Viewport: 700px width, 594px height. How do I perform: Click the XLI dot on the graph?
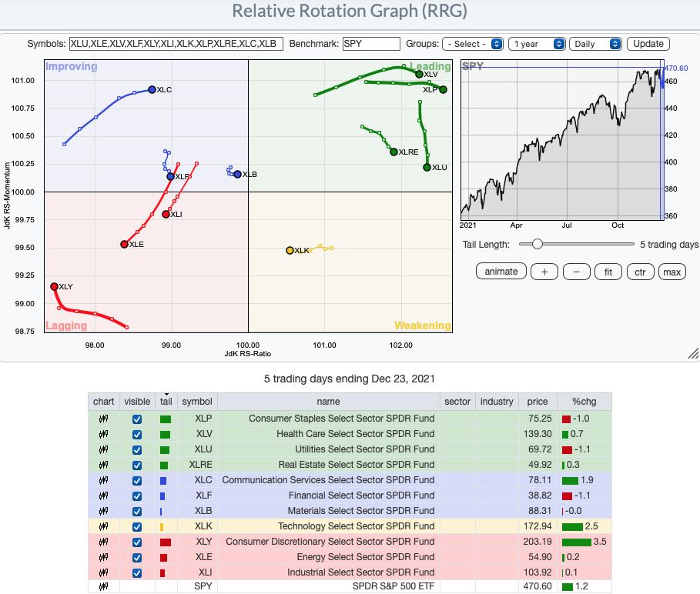coord(166,215)
